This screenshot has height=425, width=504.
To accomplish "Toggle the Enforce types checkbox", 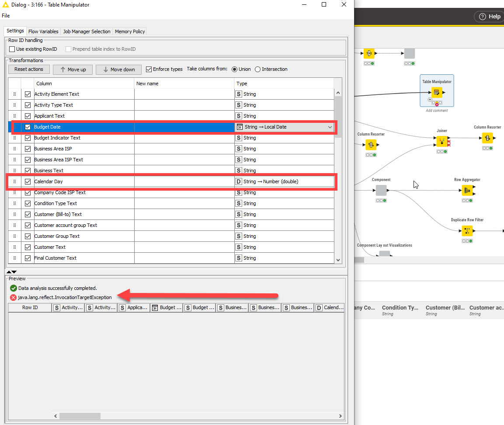I will click(149, 69).
